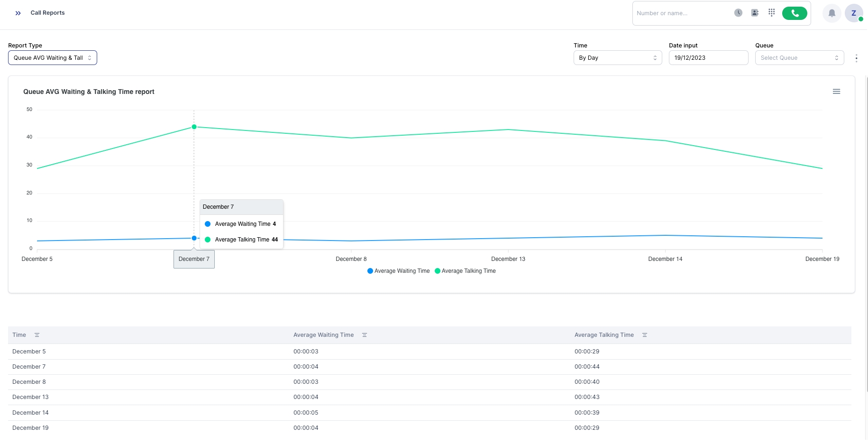Open the vertical three-dot options menu
This screenshot has height=445, width=868.
coord(856,58)
